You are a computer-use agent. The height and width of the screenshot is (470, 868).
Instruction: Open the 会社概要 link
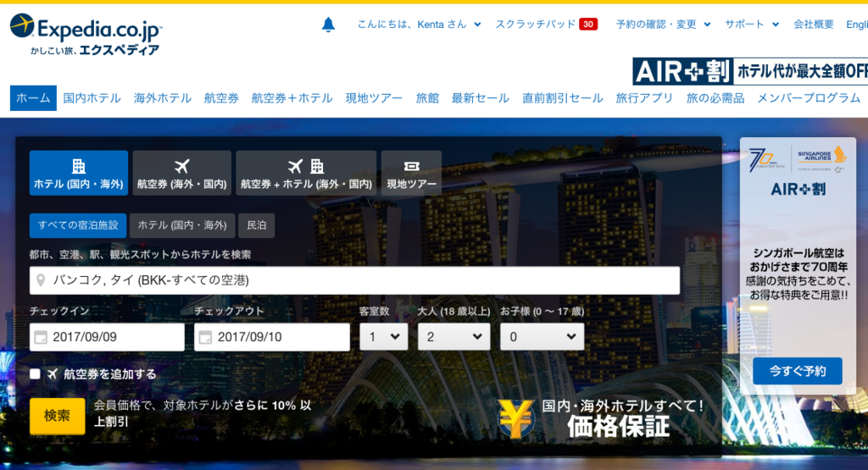813,25
